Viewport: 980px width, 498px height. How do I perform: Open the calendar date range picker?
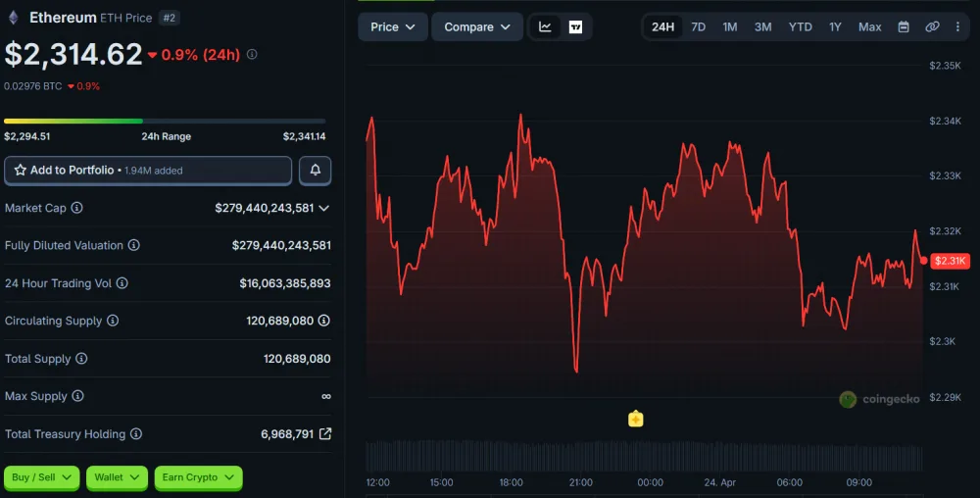point(904,26)
